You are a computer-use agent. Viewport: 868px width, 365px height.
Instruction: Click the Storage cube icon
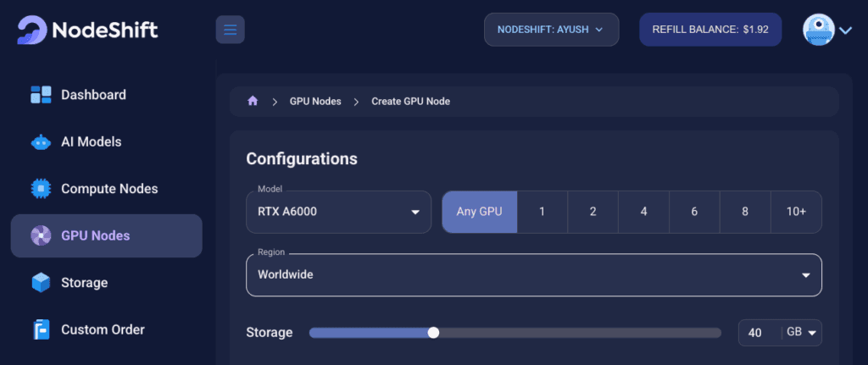41,283
